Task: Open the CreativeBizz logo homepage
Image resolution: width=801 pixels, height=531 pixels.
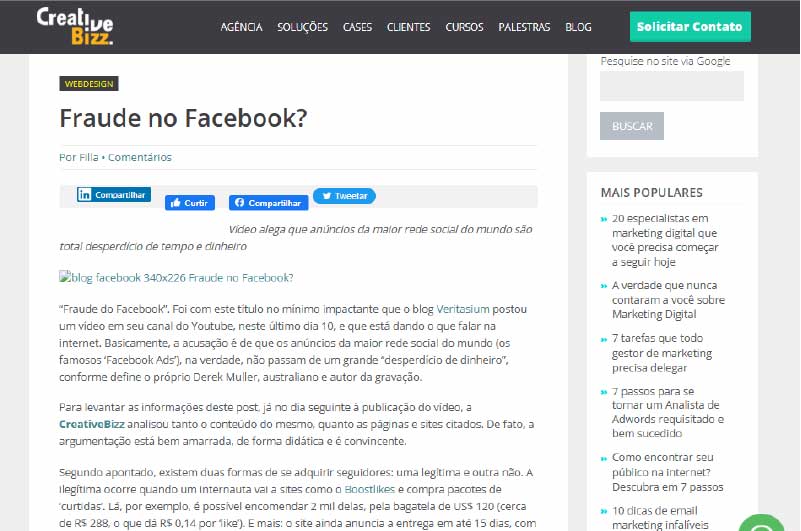Action: 75,26
